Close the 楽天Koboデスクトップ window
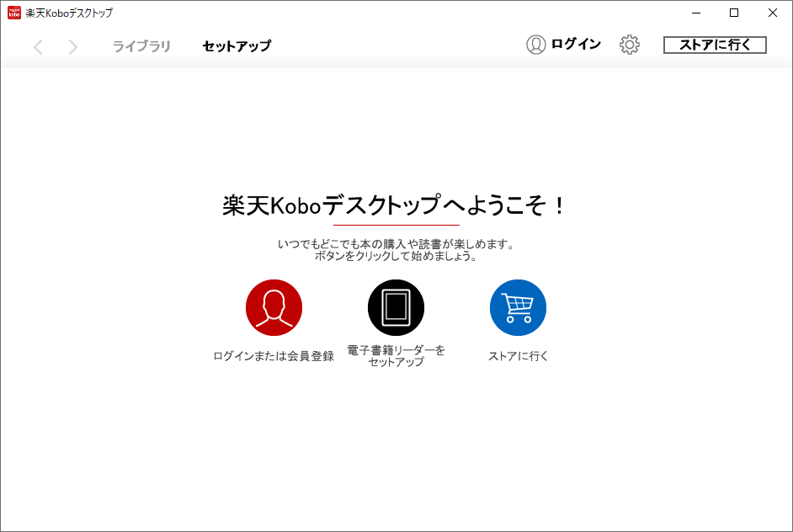This screenshot has width=793, height=532. (773, 13)
